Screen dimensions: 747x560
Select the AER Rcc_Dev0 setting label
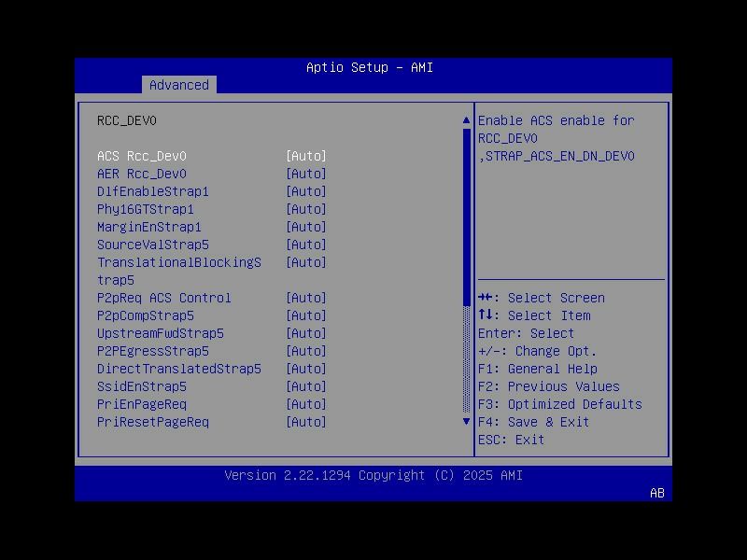[142, 174]
